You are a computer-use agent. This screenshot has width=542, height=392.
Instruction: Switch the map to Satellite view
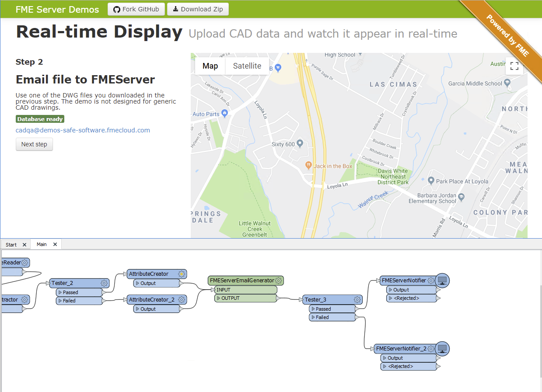tap(247, 66)
